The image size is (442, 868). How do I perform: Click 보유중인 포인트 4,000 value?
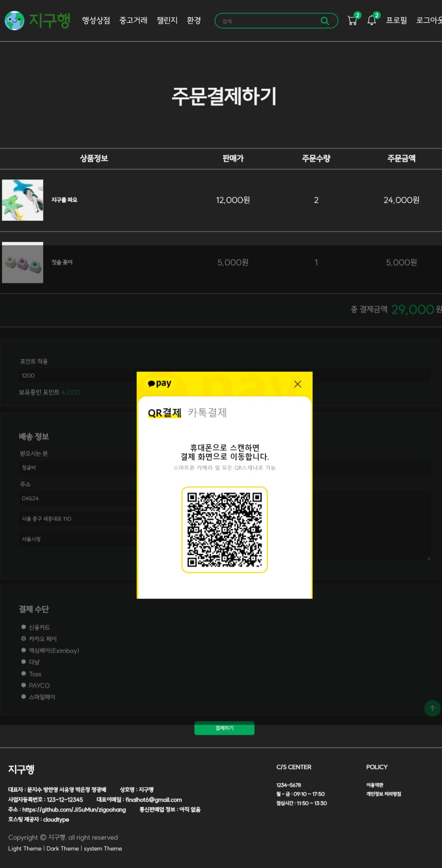point(71,393)
